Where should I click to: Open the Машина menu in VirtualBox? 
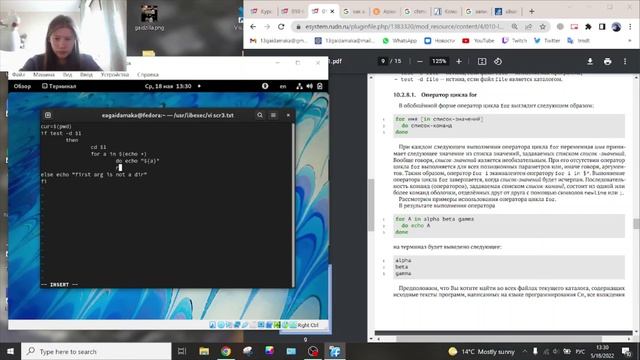[x=44, y=75]
